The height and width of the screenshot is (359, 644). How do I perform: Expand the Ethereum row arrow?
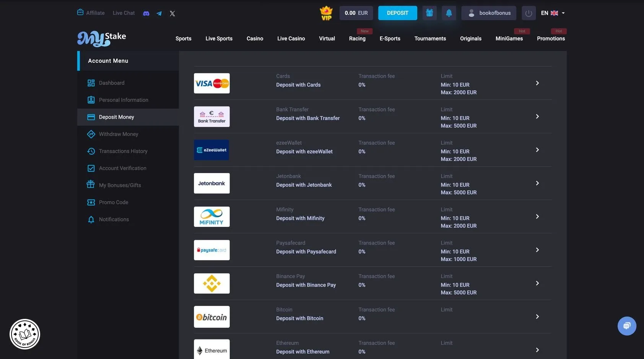(x=537, y=350)
